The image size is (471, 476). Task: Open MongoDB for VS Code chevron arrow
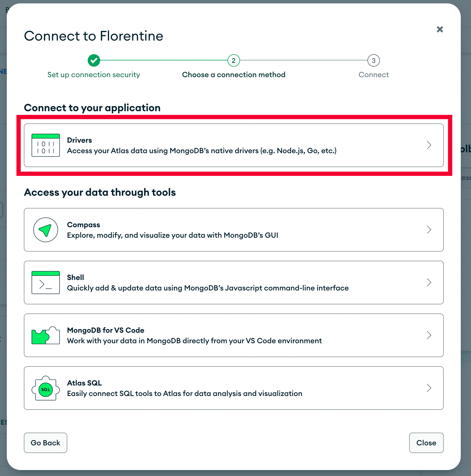click(x=429, y=335)
